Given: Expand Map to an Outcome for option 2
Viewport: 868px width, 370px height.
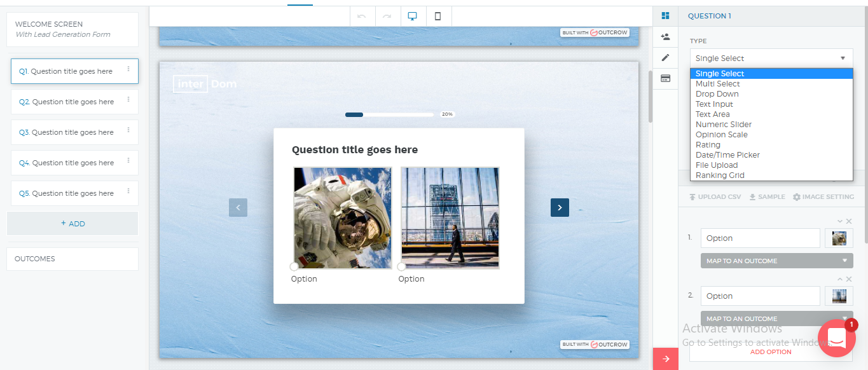Looking at the screenshot, I should tap(776, 319).
